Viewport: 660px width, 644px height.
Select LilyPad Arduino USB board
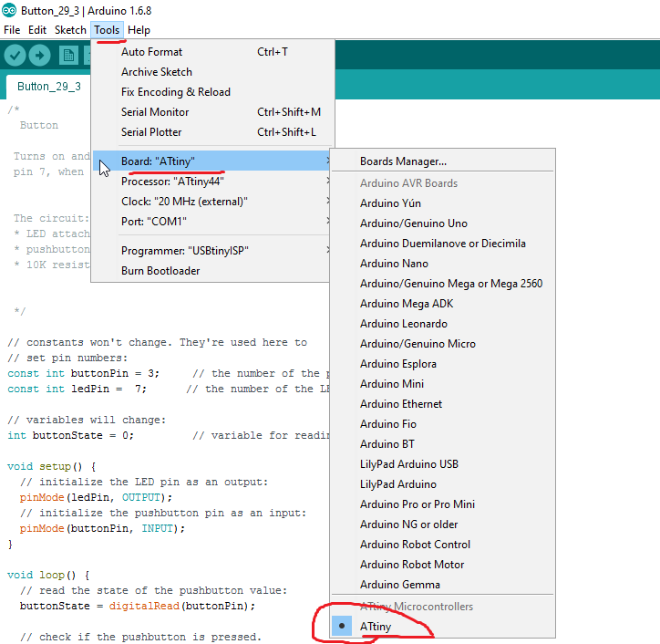[x=442, y=464]
